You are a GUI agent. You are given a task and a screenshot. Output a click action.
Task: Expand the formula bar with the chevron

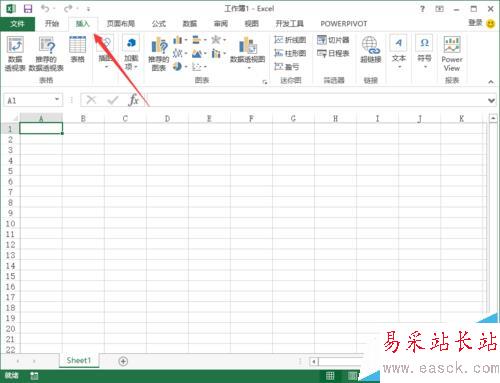pos(491,100)
